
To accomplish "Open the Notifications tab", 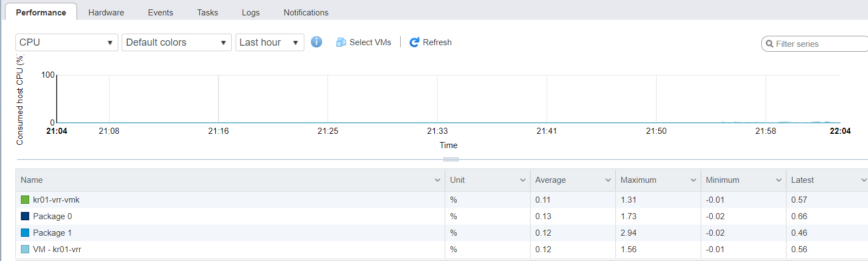I will 306,12.
